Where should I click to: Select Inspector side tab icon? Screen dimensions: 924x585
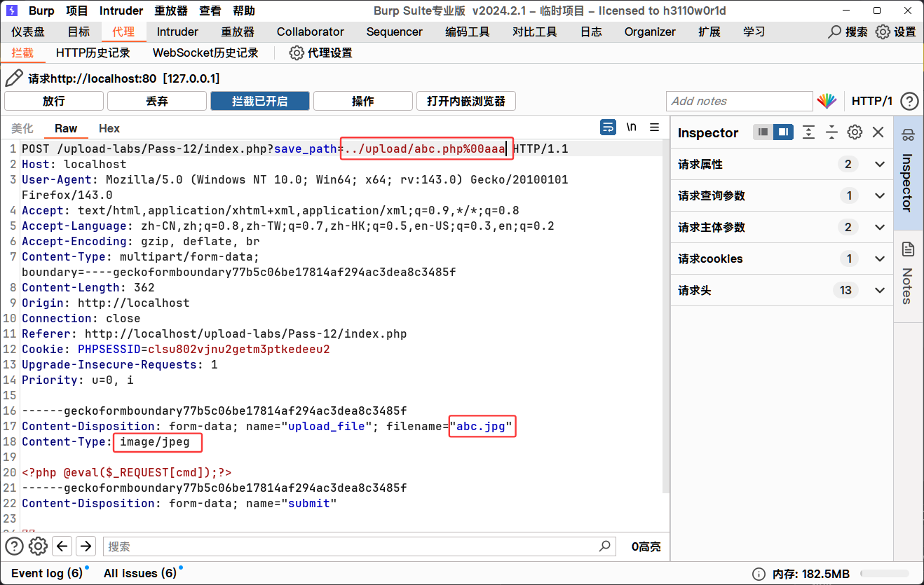click(909, 135)
